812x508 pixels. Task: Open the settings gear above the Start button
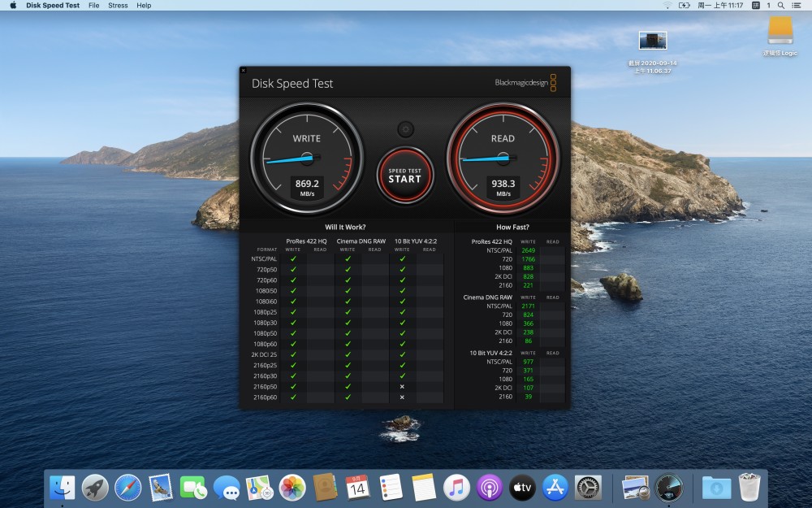405,129
